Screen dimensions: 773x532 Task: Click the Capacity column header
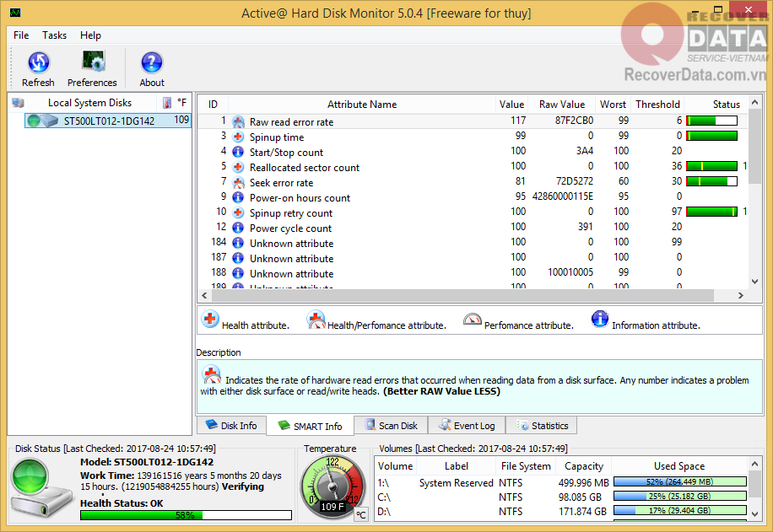click(x=584, y=466)
